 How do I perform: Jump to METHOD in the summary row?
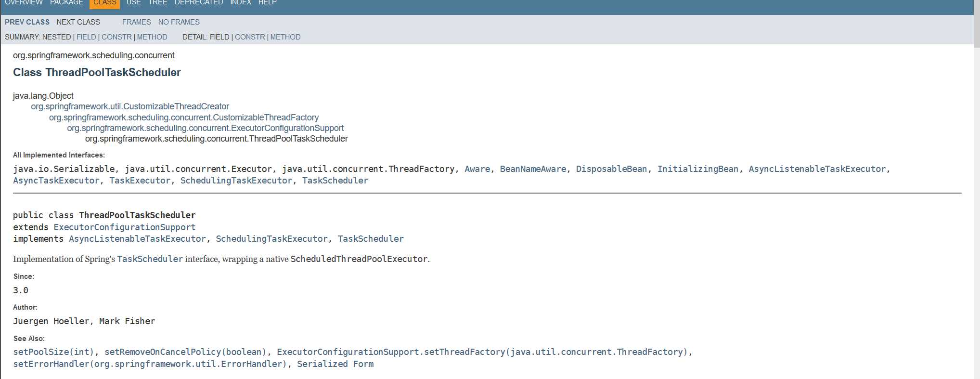[x=152, y=37]
